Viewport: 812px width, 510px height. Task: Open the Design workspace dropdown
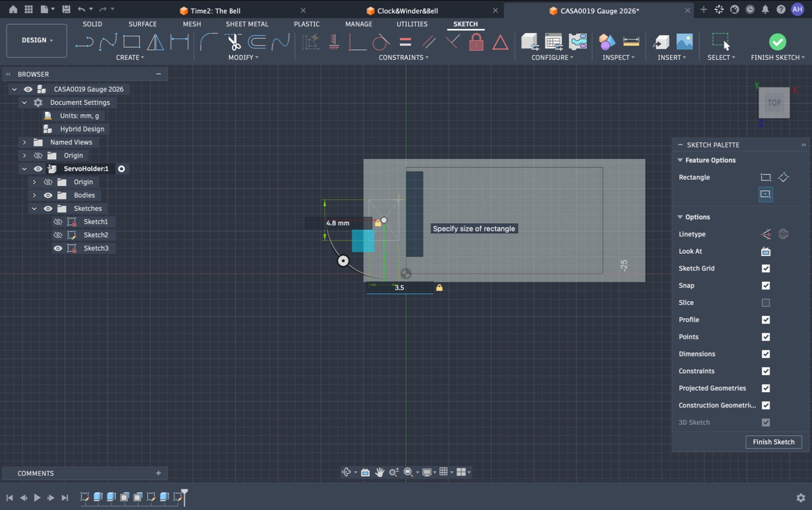coord(37,40)
